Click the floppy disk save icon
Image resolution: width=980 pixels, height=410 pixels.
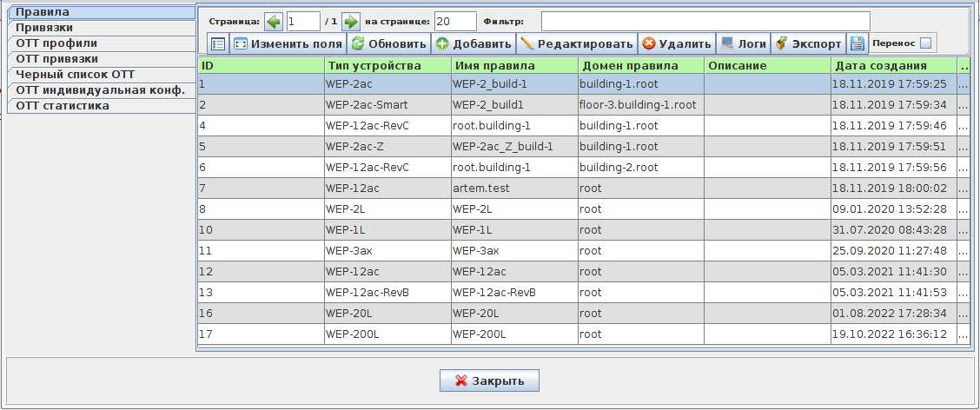coord(857,43)
